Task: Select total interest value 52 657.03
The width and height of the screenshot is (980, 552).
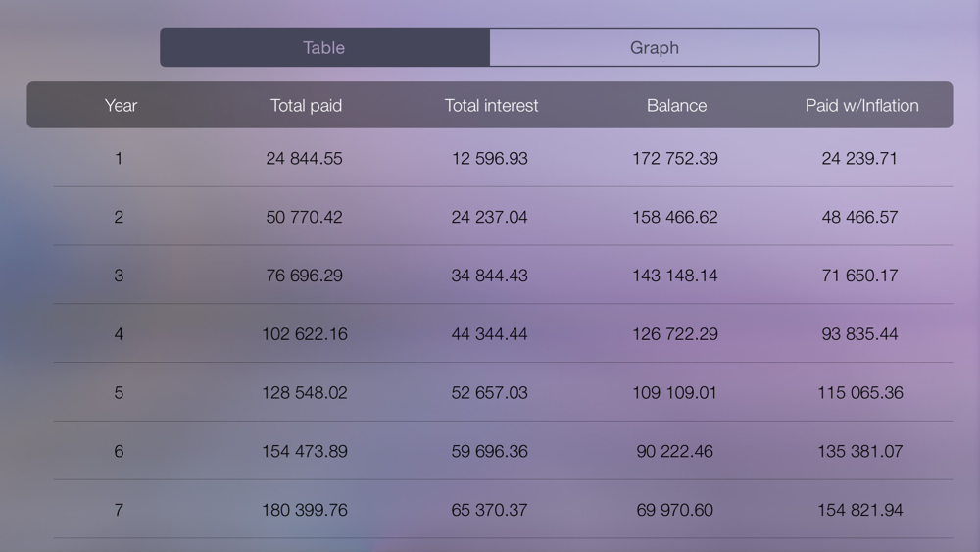Action: click(x=489, y=393)
